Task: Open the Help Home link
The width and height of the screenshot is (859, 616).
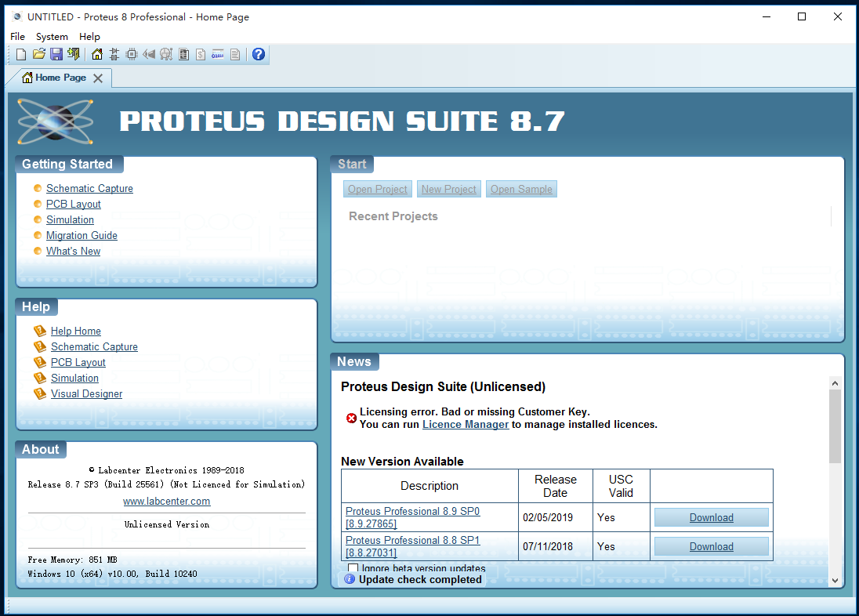Action: point(75,331)
